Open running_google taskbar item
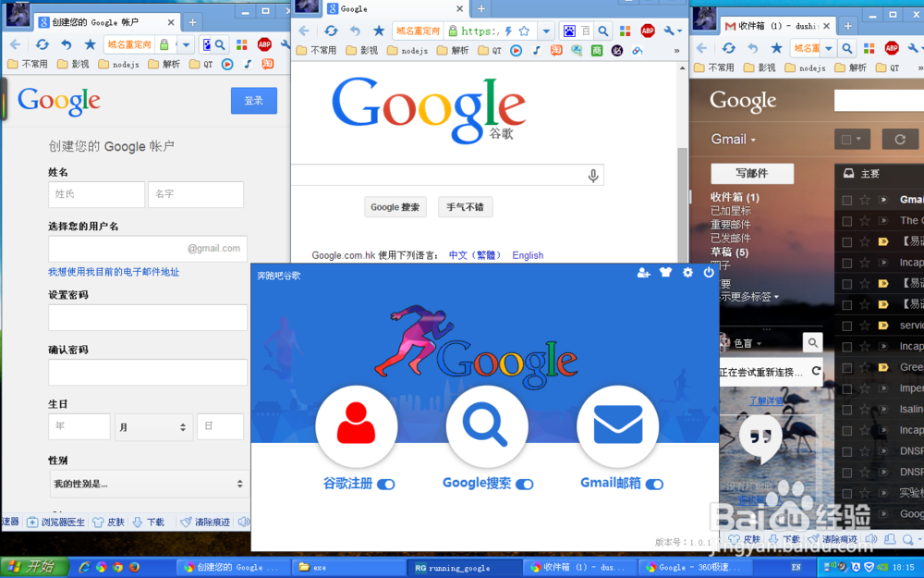This screenshot has height=578, width=924. pos(465,568)
